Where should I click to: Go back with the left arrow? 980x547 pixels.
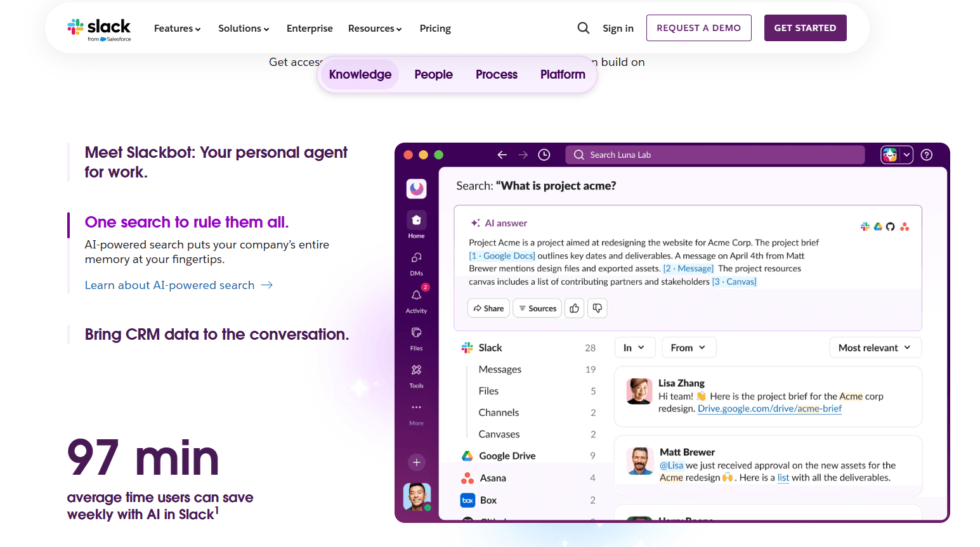[502, 155]
